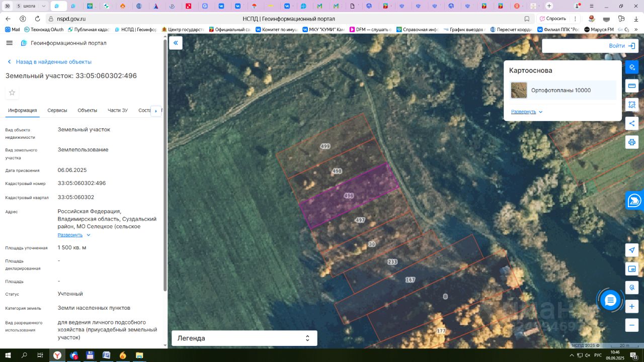644x362 pixels.
Task: Collapse the left info panel
Action: click(176, 43)
